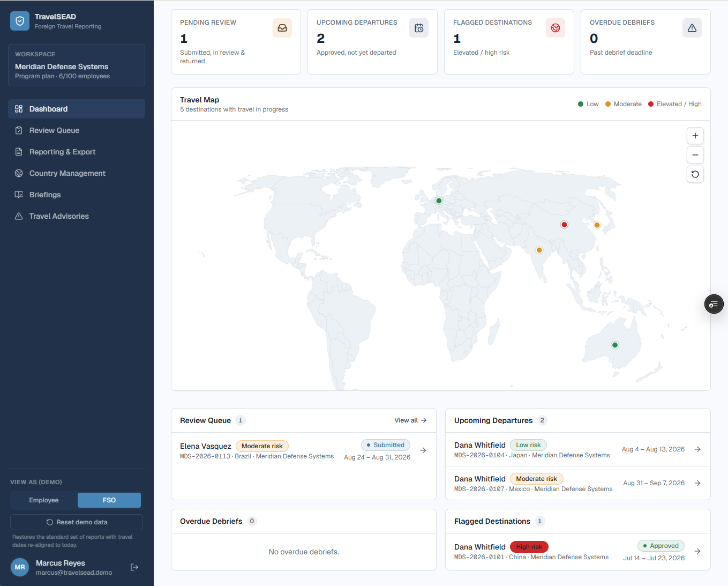Click the green map marker in Australia
Image resolution: width=728 pixels, height=586 pixels.
tap(615, 345)
